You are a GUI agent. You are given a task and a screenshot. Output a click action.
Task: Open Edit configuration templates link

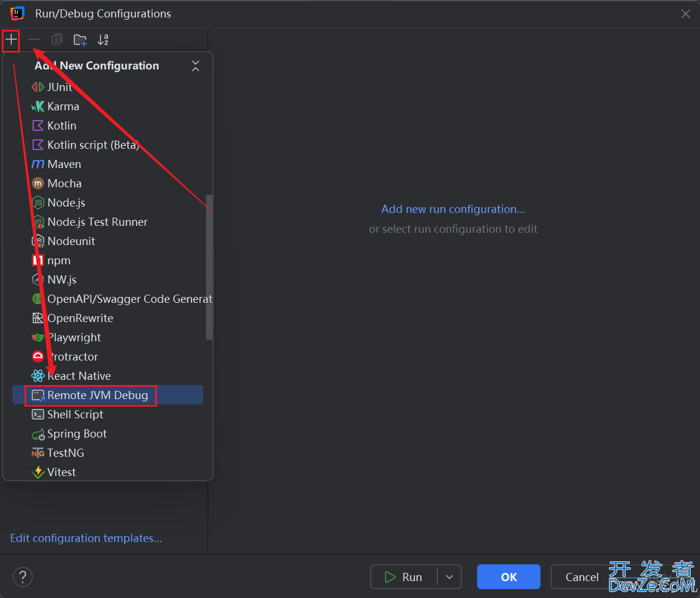86,538
